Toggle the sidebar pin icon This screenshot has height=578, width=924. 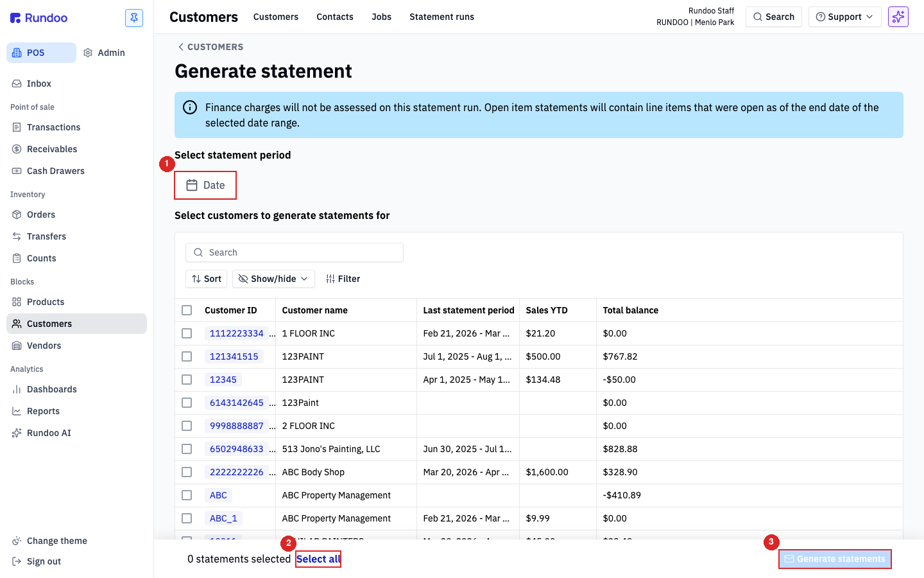134,18
